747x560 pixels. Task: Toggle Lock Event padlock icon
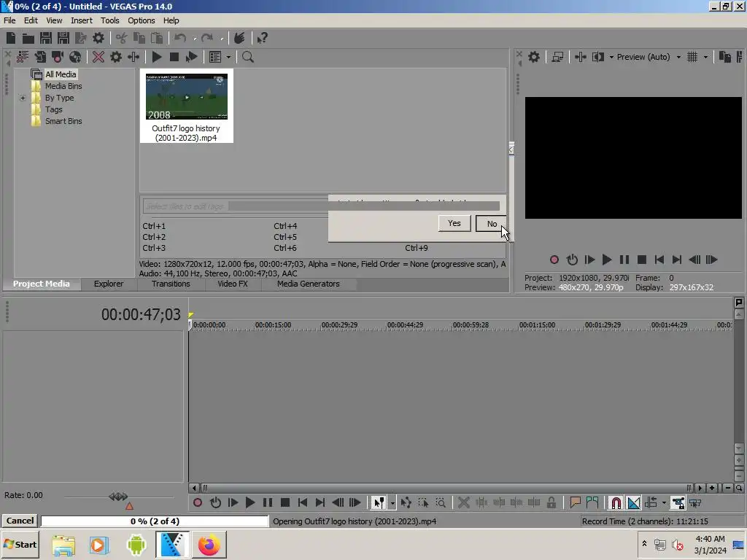[x=551, y=502]
